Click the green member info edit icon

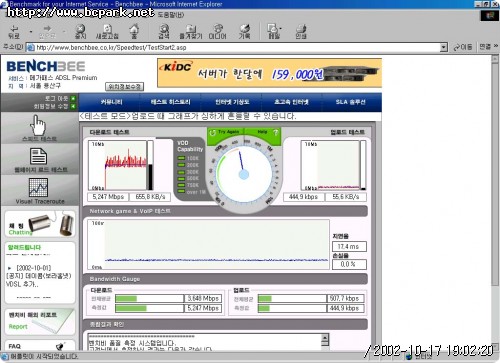click(73, 106)
